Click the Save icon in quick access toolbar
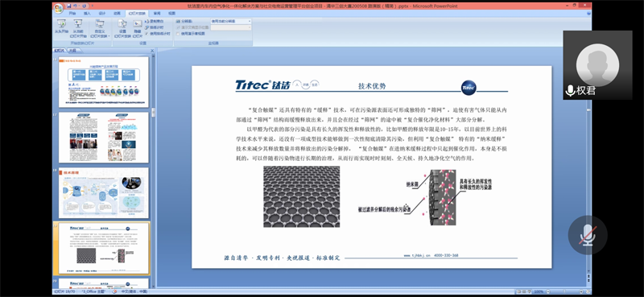644x297 pixels. (x=68, y=6)
